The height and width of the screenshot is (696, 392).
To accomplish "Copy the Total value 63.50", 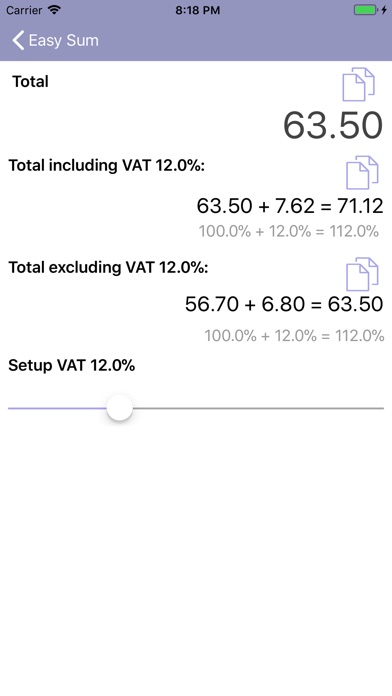I will (359, 84).
